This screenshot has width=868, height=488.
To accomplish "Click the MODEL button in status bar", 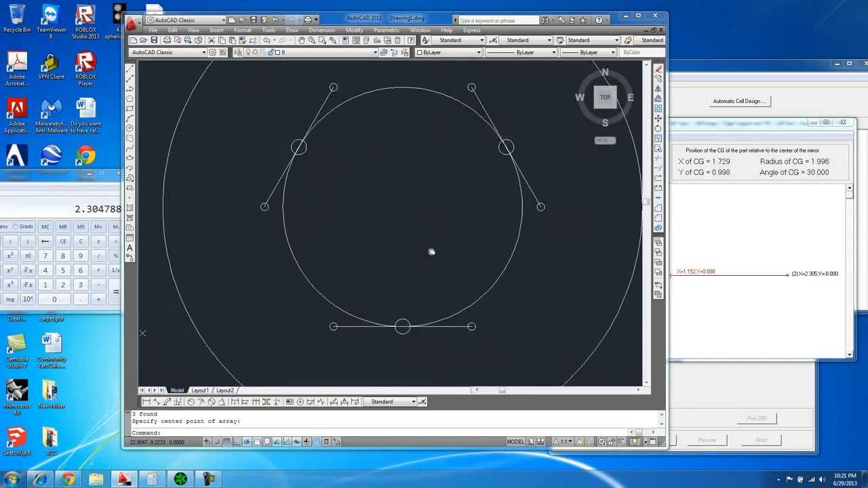I will (x=515, y=441).
